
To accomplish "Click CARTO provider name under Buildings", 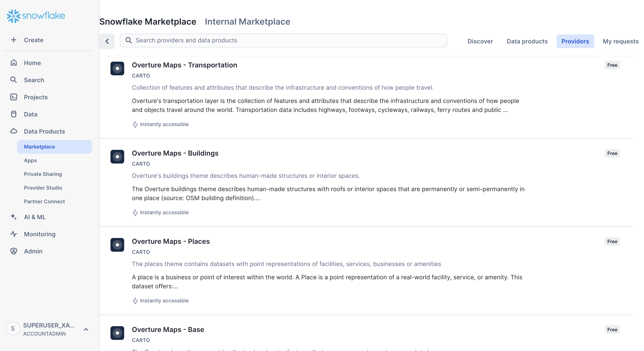I will (141, 164).
